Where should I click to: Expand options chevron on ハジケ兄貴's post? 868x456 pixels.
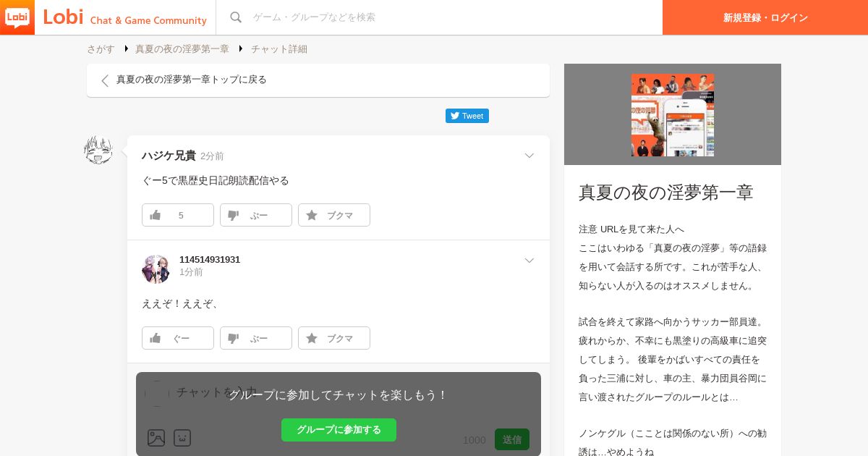529,156
